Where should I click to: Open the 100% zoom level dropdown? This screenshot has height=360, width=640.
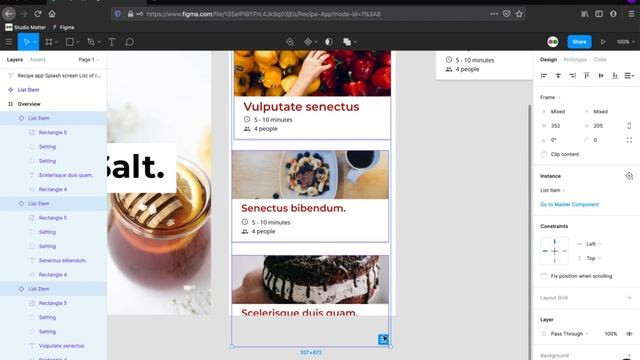625,42
